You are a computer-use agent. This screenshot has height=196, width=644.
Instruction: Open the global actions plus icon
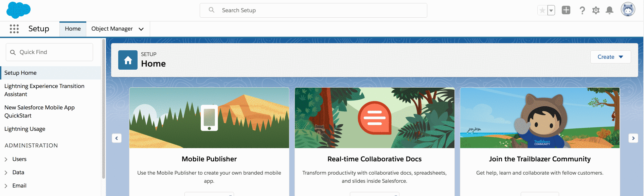[x=566, y=10]
